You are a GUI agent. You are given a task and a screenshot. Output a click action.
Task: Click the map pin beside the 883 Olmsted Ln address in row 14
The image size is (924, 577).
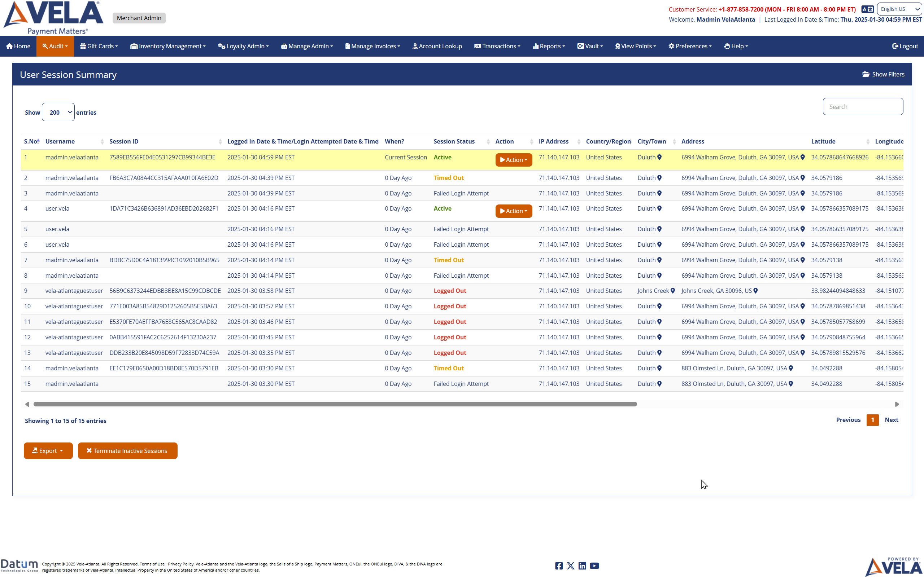pos(791,368)
